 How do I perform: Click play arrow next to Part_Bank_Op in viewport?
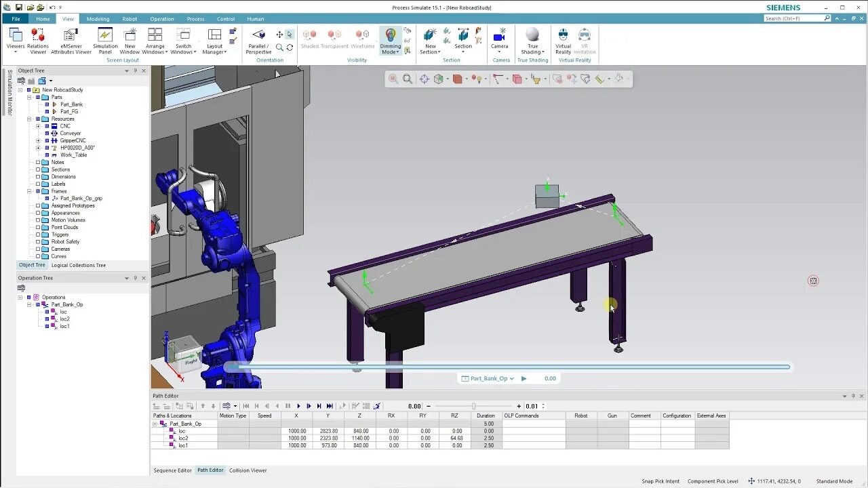524,378
